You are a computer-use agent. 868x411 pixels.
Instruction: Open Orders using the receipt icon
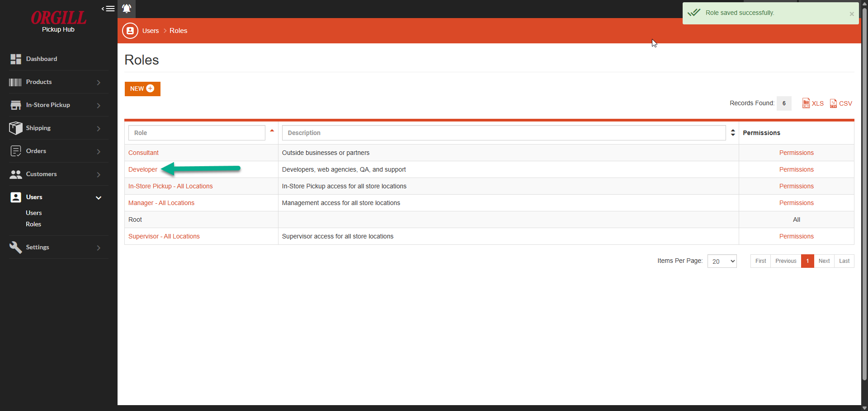pyautogui.click(x=16, y=151)
